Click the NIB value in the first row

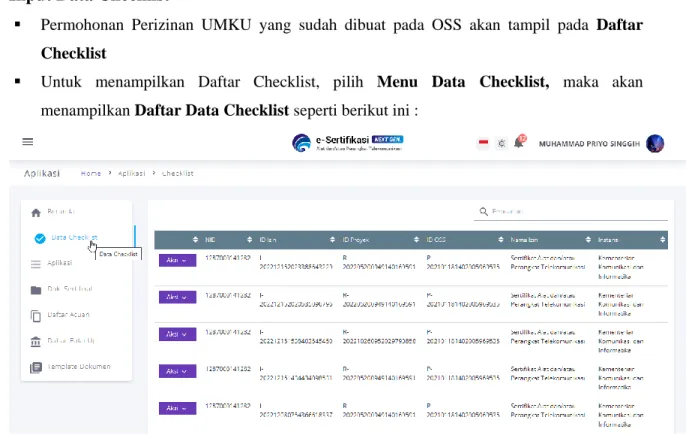point(228,258)
